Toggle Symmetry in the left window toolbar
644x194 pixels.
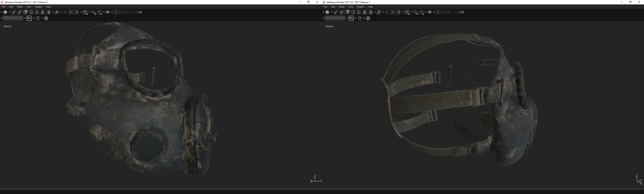click(65, 12)
